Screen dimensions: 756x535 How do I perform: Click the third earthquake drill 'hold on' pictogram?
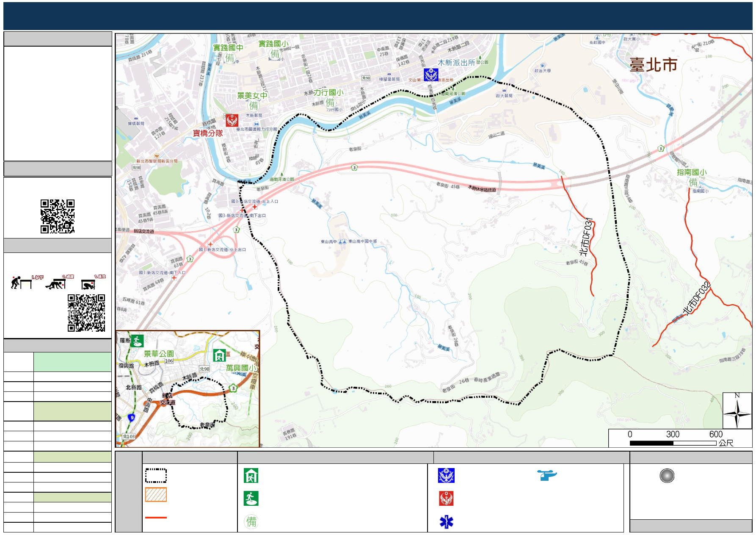(x=89, y=284)
